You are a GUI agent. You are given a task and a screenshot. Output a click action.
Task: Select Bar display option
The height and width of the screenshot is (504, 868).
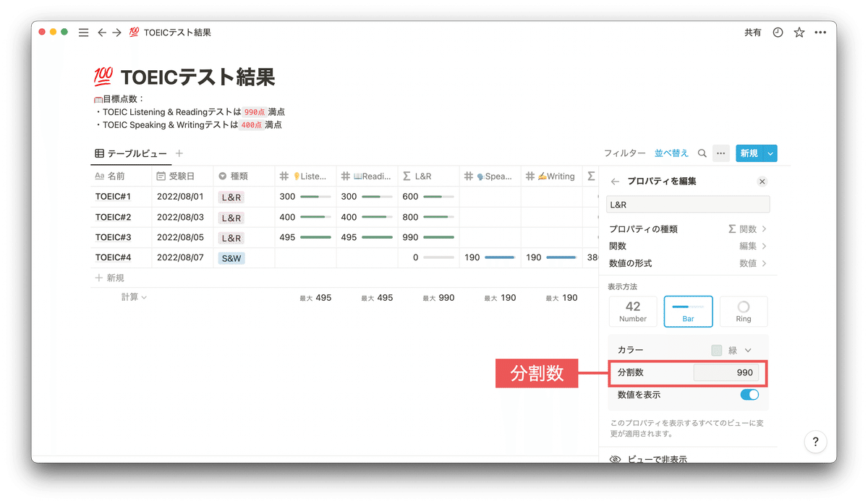pos(688,312)
